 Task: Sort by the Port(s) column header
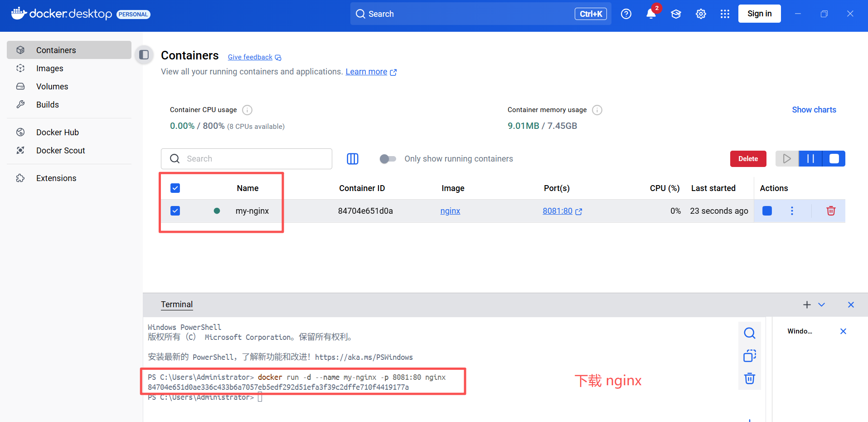(557, 188)
